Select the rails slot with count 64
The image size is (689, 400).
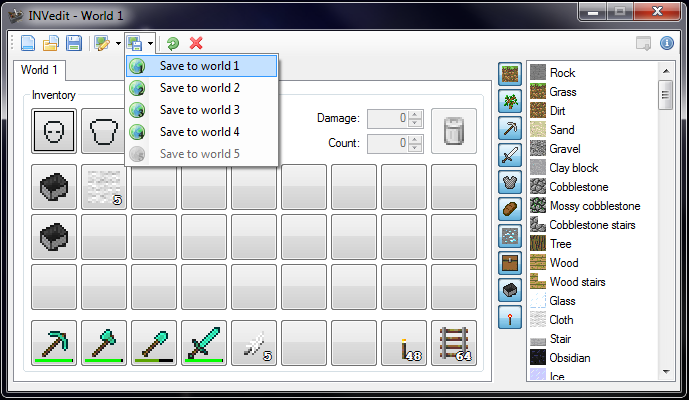coord(454,343)
